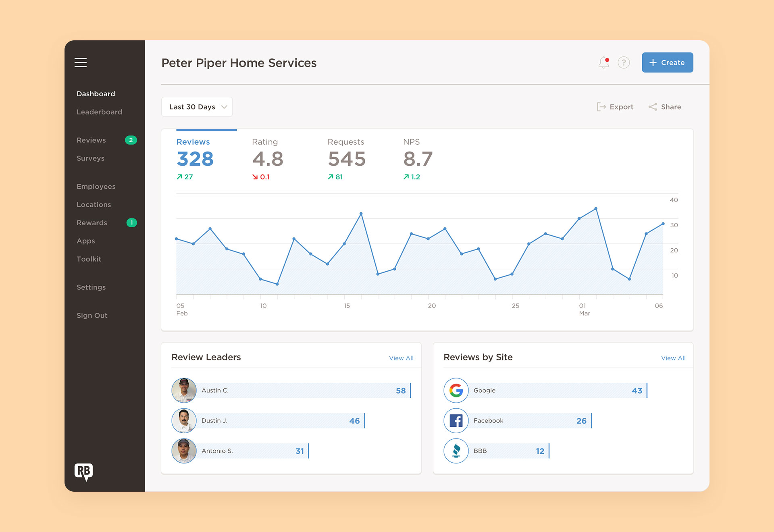Click Austin C.'s avatar photo
774x532 pixels.
pyautogui.click(x=184, y=390)
